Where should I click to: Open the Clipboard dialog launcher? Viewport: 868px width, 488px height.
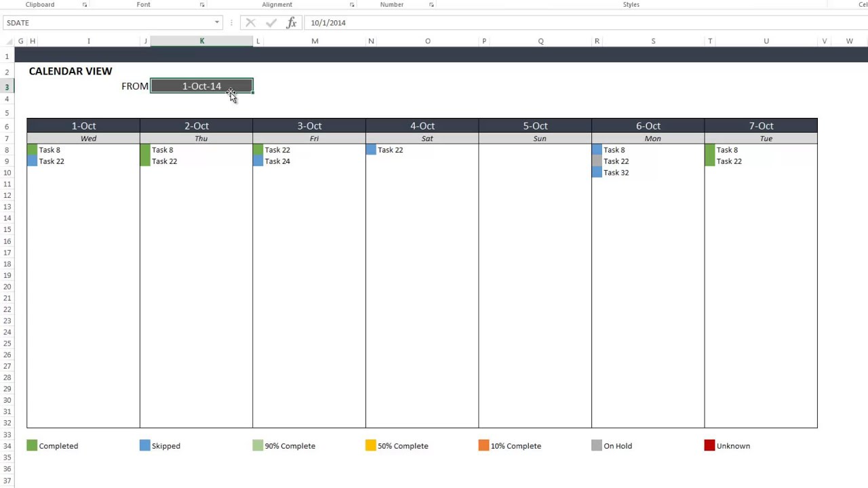85,5
